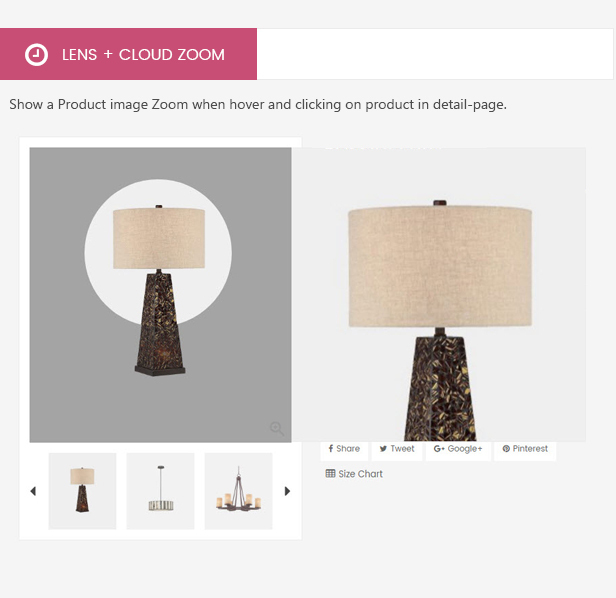Screen dimensions: 616x598
Task: Click the magnifier zoom icon on the main image
Action: click(277, 429)
